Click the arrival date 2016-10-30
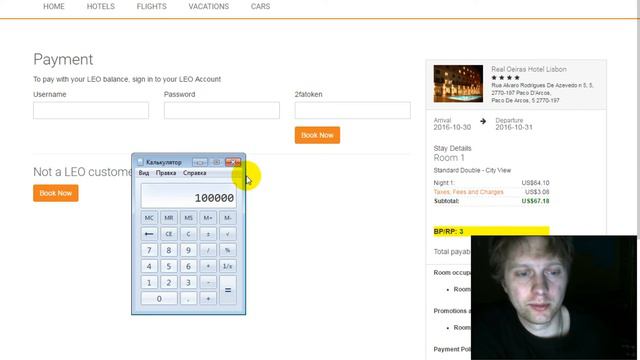This screenshot has height=360, width=640. pos(452,127)
